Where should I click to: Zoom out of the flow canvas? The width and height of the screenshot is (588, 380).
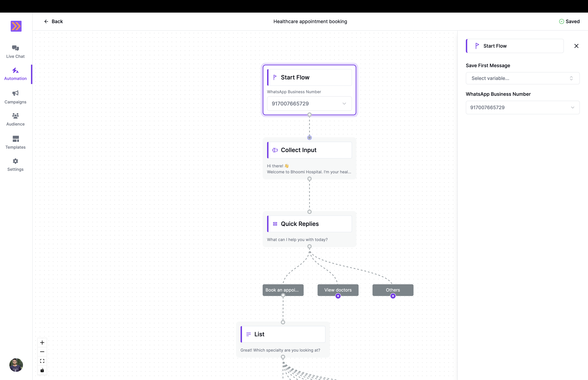[42, 351]
